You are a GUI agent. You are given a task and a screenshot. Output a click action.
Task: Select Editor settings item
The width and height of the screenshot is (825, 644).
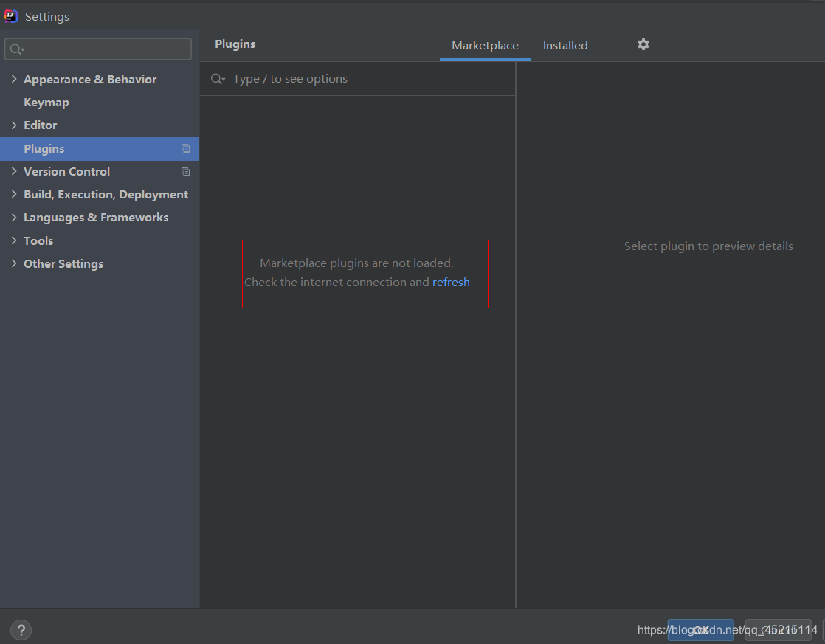pyautogui.click(x=41, y=125)
